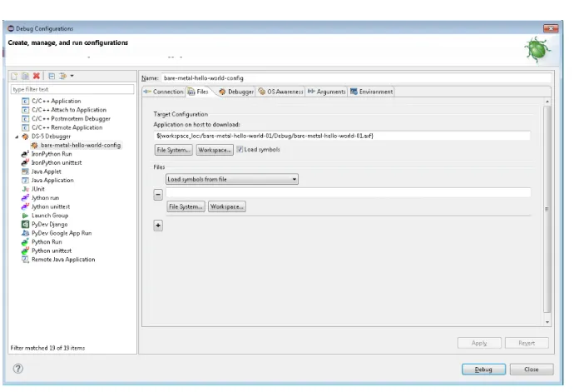The width and height of the screenshot is (584, 392).
Task: Click the Revert button
Action: point(527,343)
